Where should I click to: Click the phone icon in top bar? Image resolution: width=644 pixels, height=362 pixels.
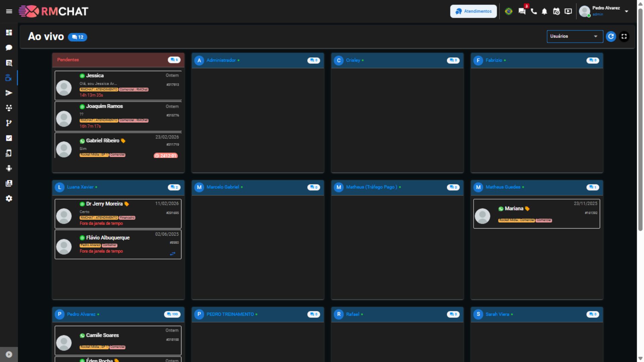point(534,11)
